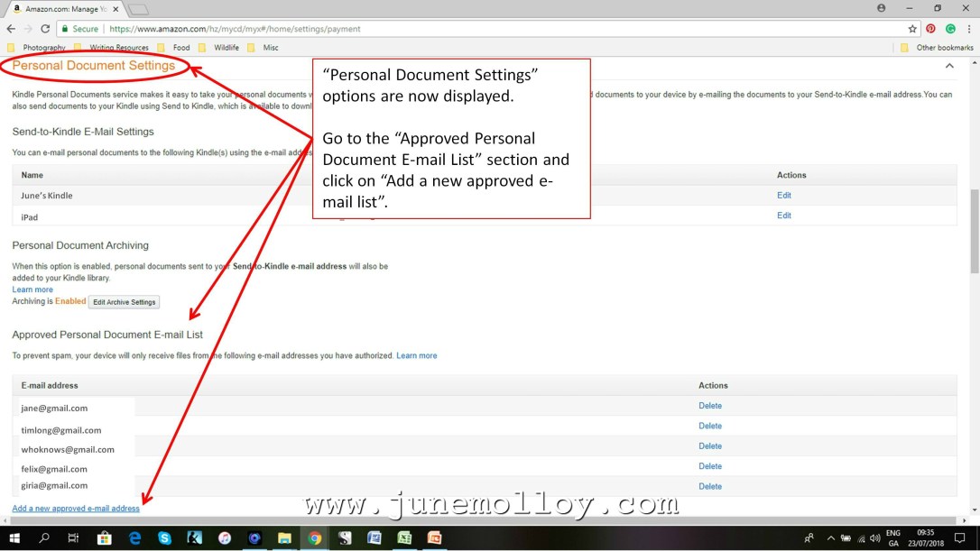Open Word from the taskbar
Viewport: 980px width, 551px height.
(374, 538)
